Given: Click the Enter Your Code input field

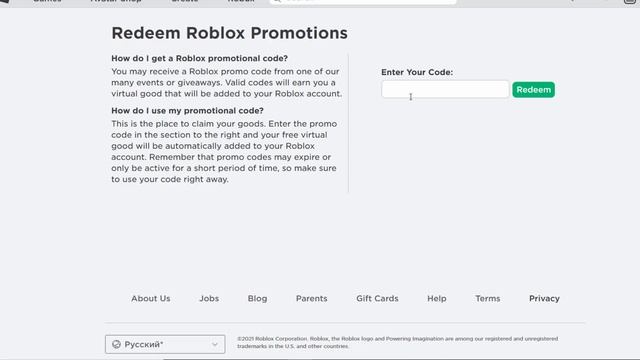Looking at the screenshot, I should 445,89.
